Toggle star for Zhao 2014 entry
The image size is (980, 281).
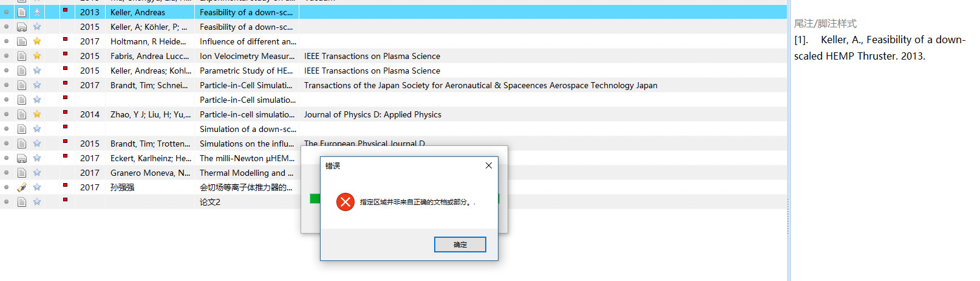pyautogui.click(x=37, y=114)
